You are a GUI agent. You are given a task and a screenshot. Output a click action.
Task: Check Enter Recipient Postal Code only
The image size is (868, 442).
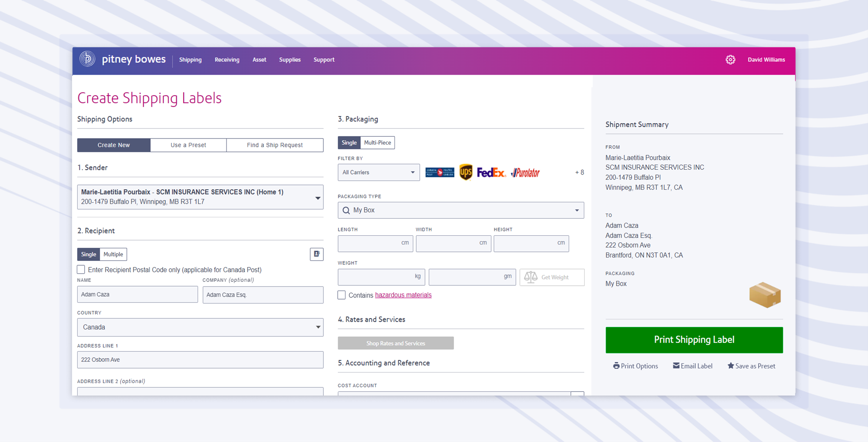81,270
